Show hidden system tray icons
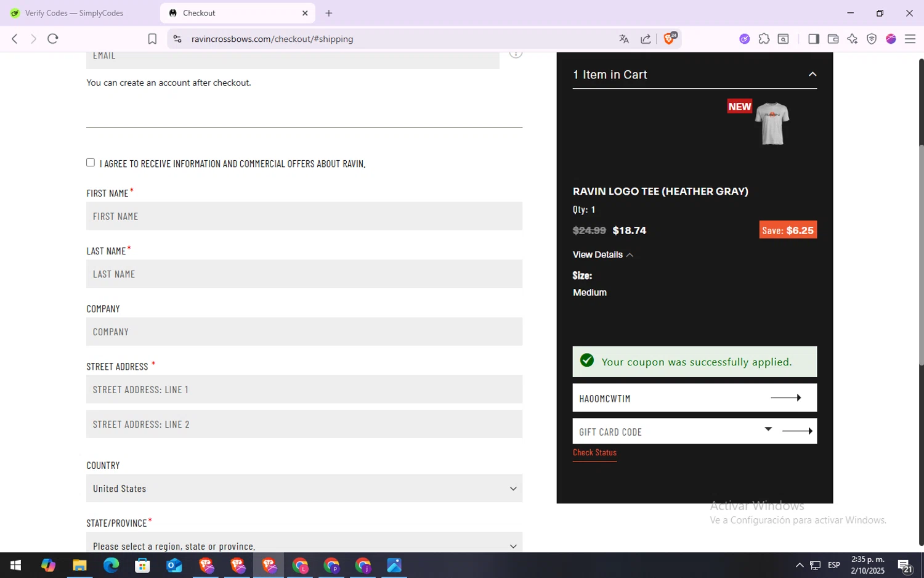Viewport: 924px width, 578px height. click(800, 565)
